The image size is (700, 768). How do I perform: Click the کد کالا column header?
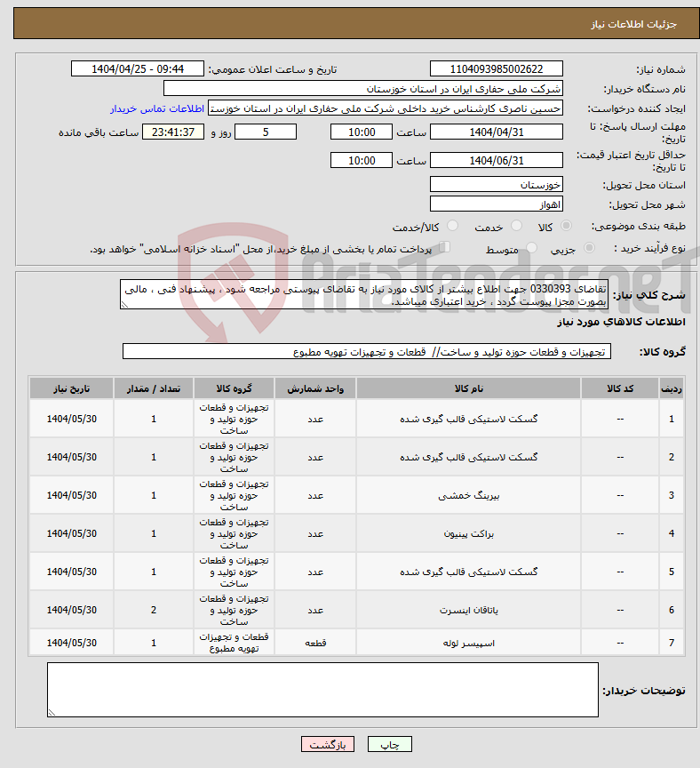click(x=620, y=389)
